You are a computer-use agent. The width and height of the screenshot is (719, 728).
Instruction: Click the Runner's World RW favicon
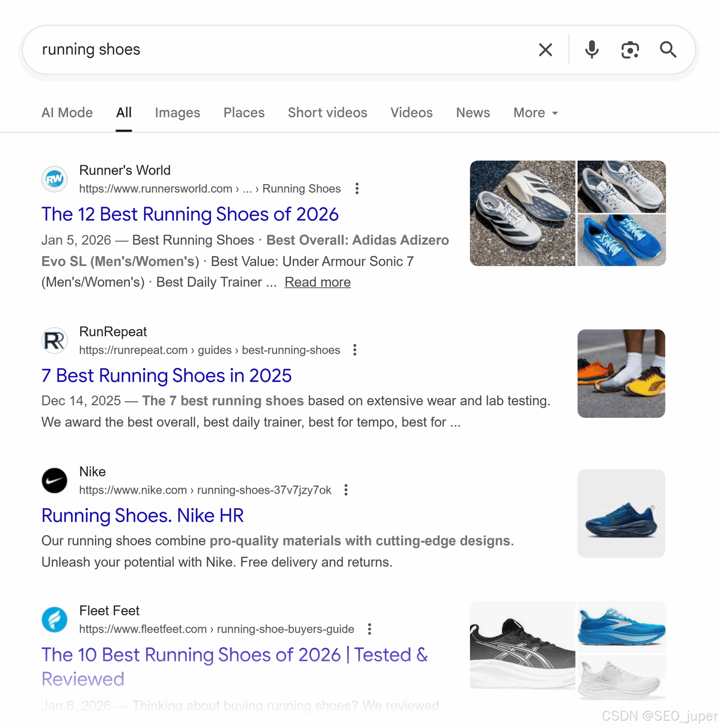[55, 179]
